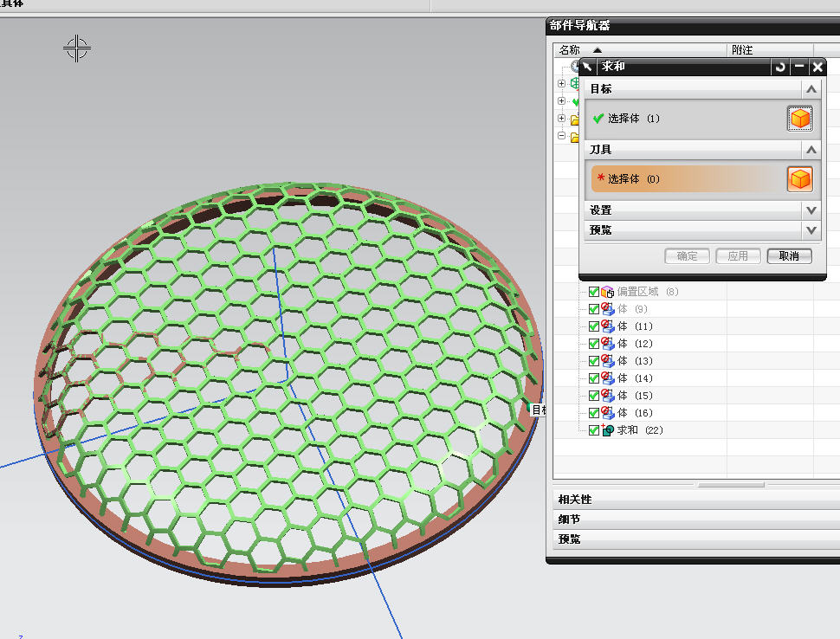
Task: Toggle checkbox for 体 (11)
Action: (x=593, y=326)
